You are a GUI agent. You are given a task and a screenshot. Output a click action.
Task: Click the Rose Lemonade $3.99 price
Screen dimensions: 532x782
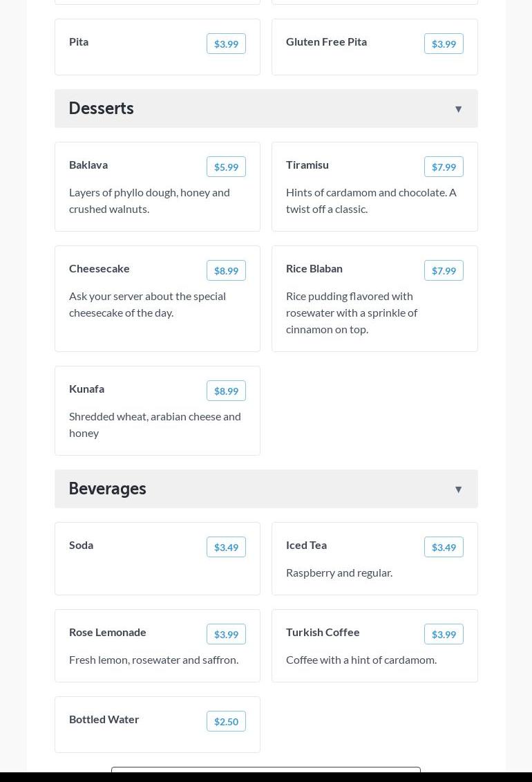226,634
